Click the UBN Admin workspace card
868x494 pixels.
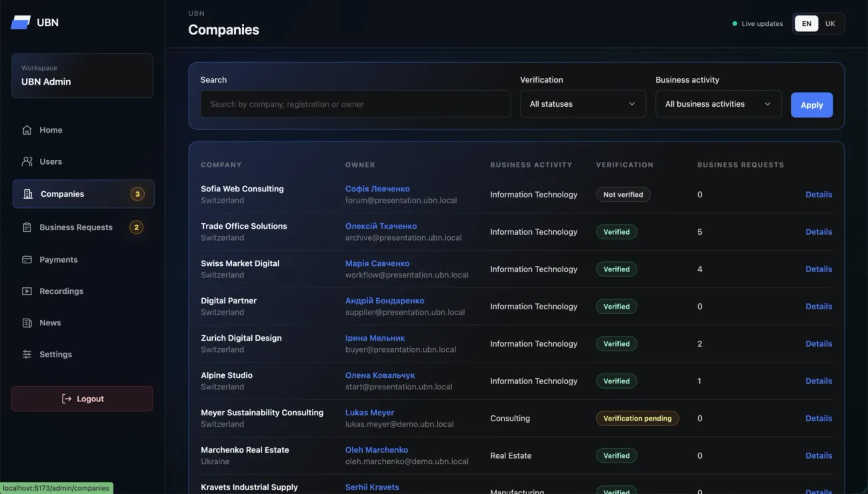82,76
